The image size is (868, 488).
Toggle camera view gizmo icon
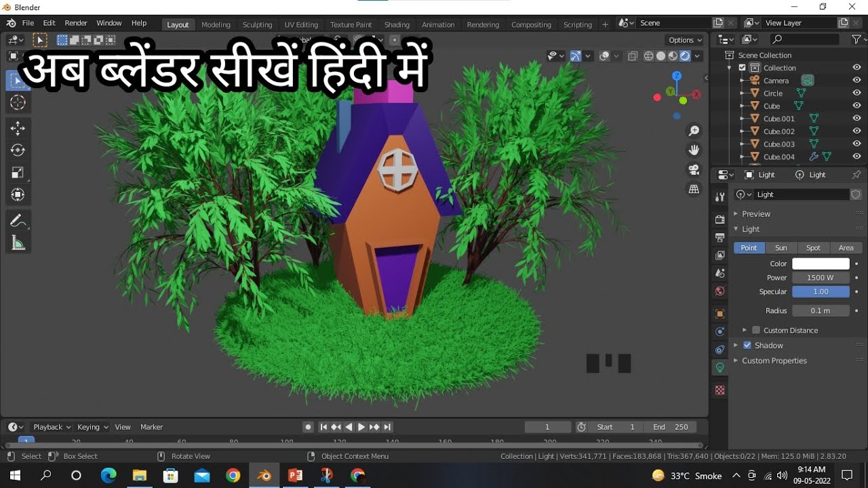click(x=694, y=169)
